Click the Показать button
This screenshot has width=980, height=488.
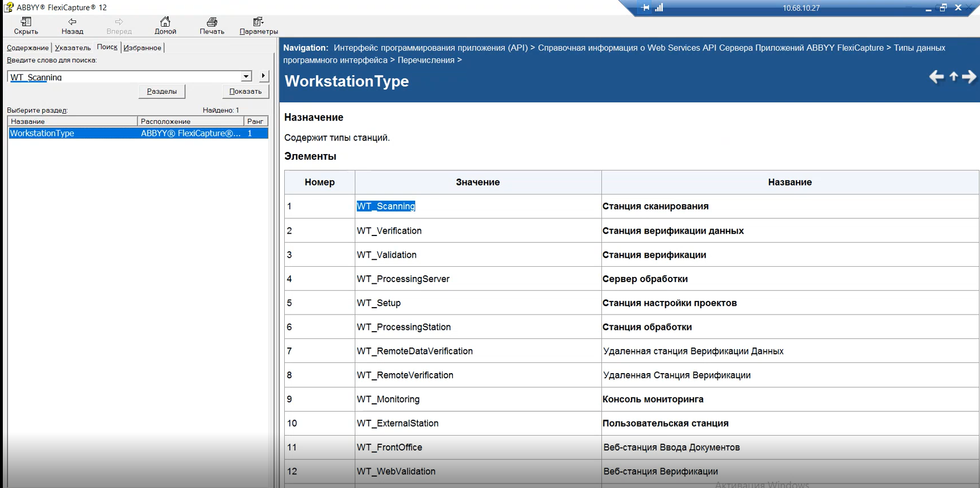point(246,92)
